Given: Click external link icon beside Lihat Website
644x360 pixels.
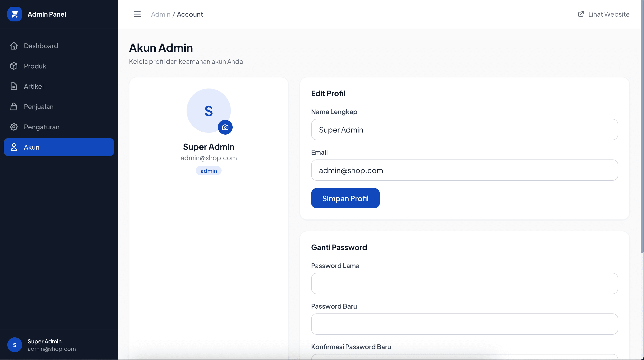Looking at the screenshot, I should [581, 14].
